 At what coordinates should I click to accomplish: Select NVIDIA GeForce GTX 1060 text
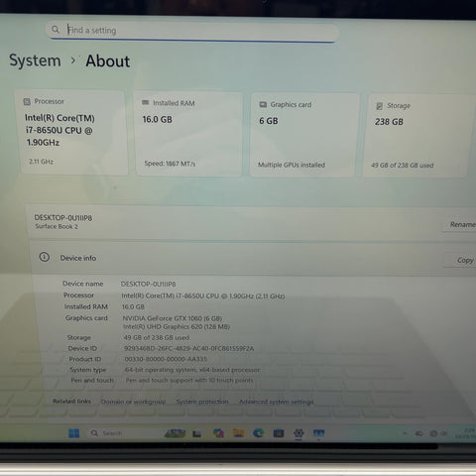pos(173,318)
